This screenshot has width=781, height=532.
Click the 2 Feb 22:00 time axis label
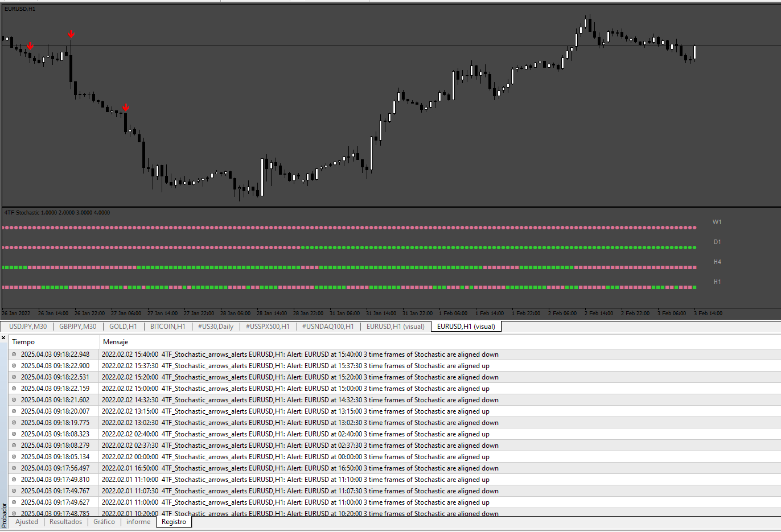(635, 314)
